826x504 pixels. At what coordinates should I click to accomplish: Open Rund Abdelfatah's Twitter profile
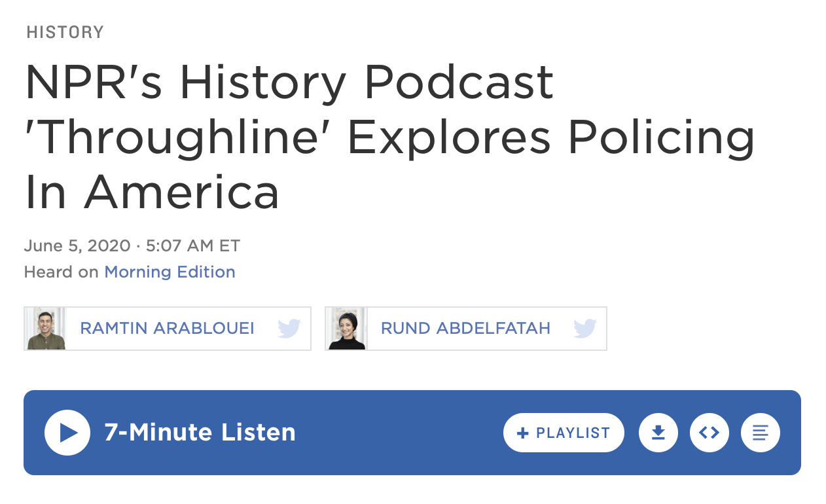(584, 328)
